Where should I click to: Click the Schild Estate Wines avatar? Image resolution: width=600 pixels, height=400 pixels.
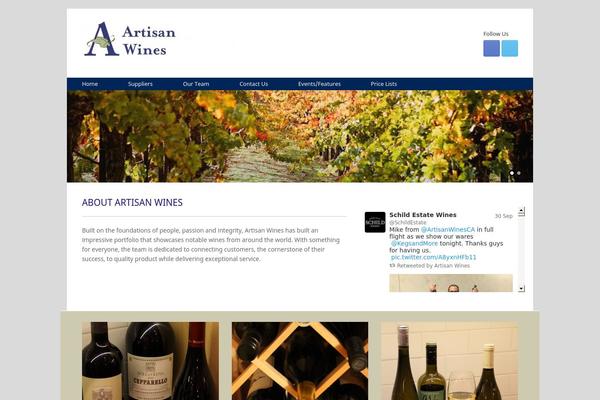coord(375,222)
